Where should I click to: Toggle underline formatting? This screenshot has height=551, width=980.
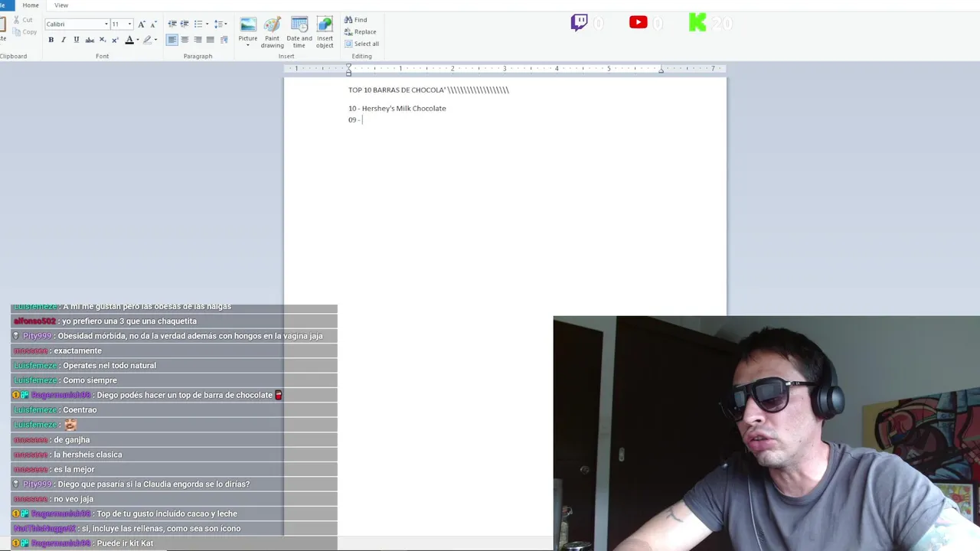tap(77, 40)
